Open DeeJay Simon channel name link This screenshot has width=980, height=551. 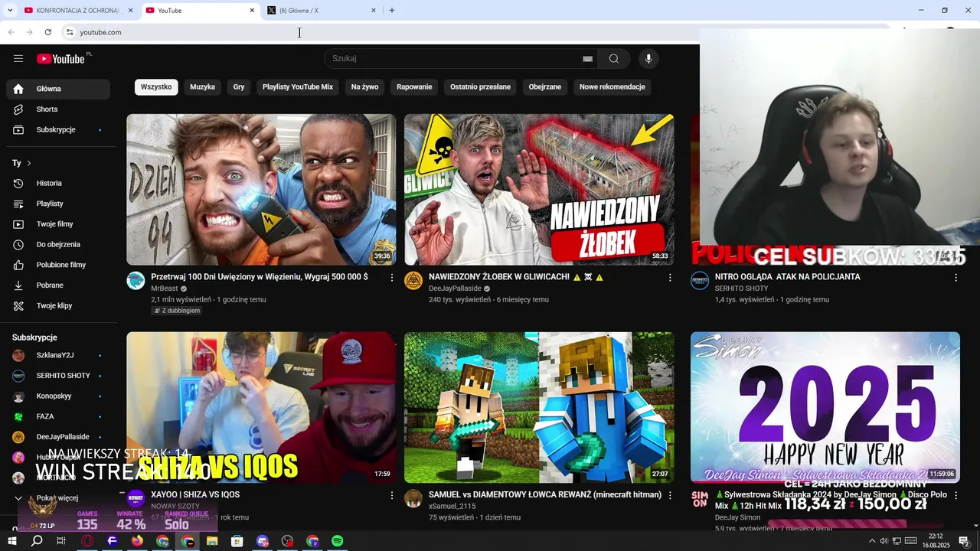(x=737, y=518)
